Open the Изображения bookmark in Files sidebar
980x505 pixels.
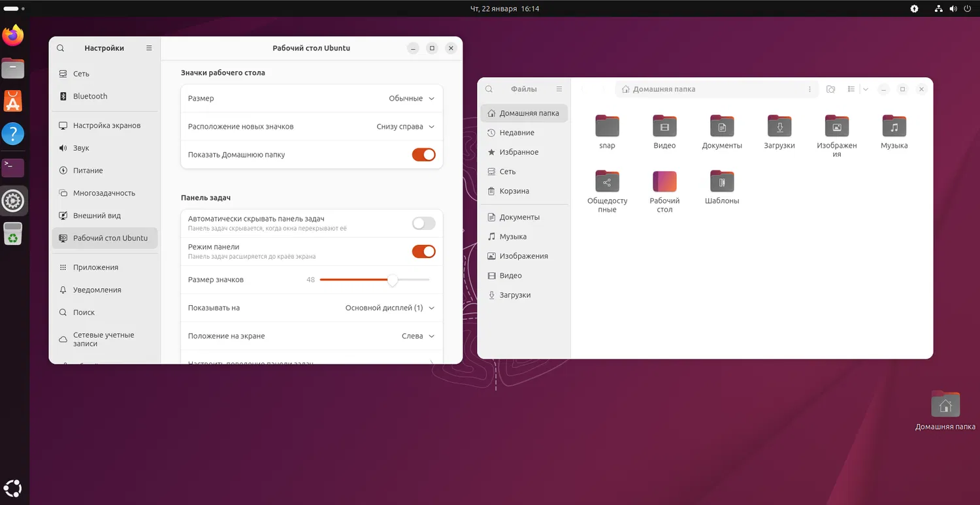pyautogui.click(x=524, y=256)
